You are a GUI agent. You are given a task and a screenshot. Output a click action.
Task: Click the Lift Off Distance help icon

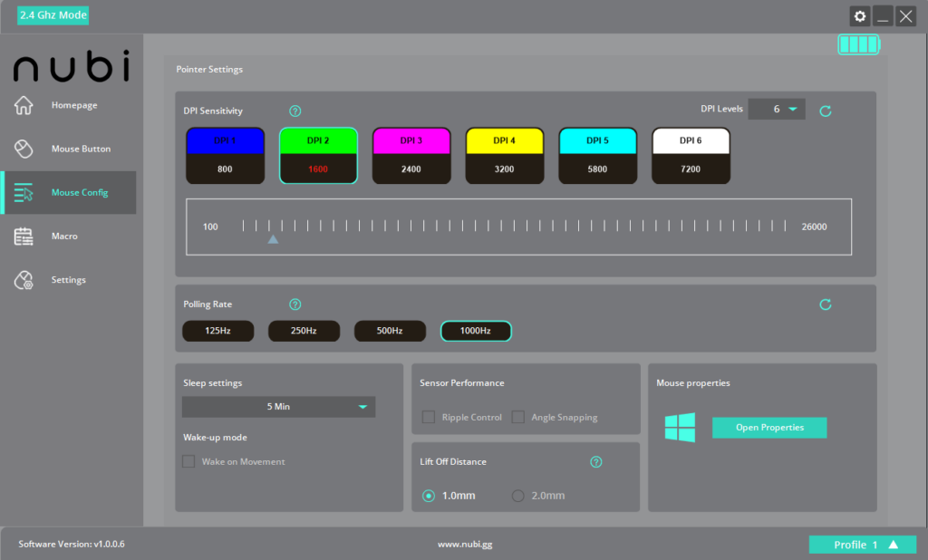pos(595,462)
